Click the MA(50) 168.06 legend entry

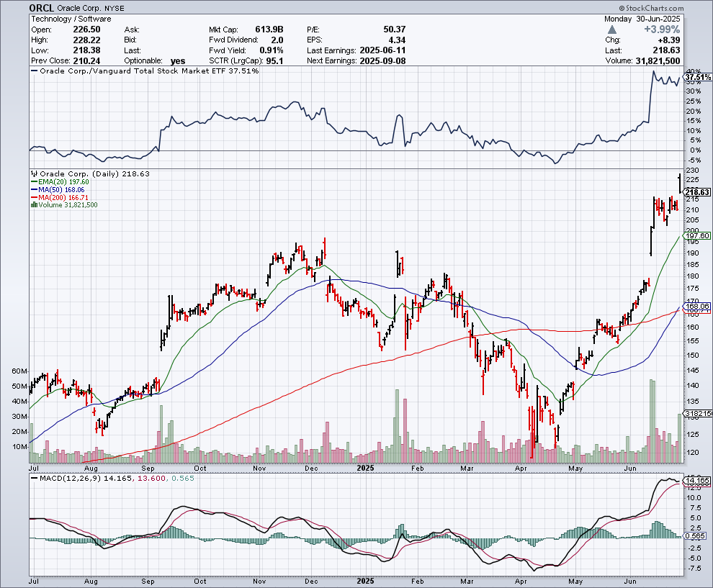click(58, 189)
